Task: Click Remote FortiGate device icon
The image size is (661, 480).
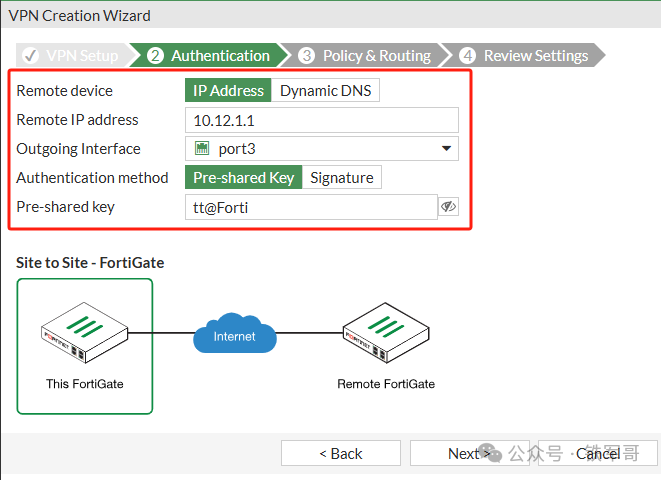Action: coord(386,332)
